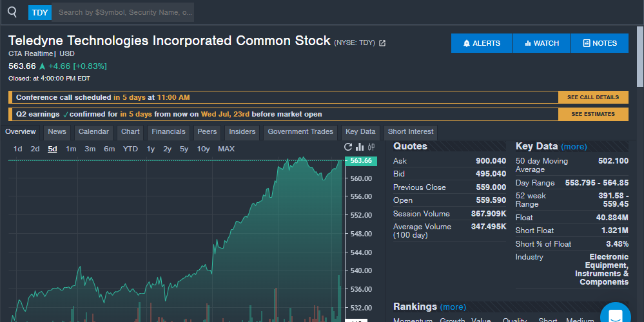
Task: Open the Short Interest tab
Action: (411, 131)
